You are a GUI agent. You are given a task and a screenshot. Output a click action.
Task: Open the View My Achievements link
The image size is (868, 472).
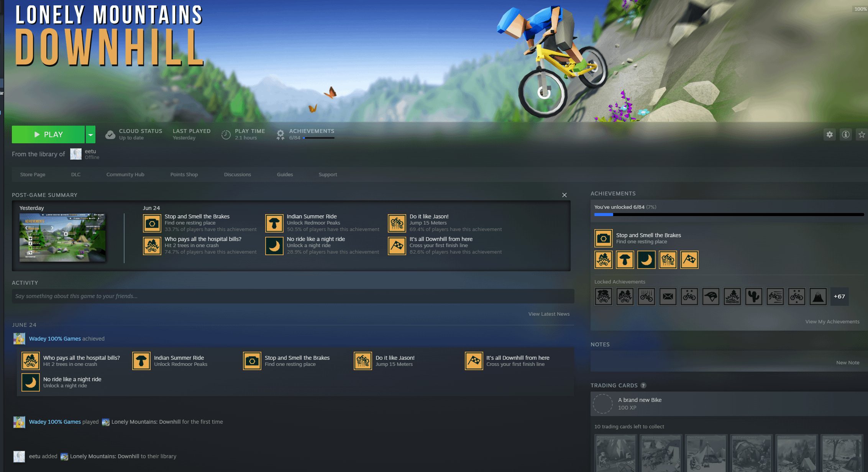coord(832,321)
